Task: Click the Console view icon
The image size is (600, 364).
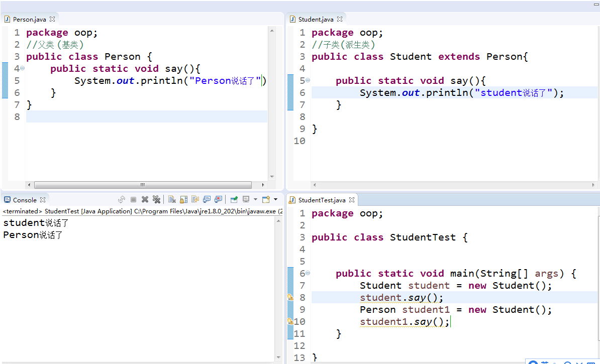Action: click(7, 200)
